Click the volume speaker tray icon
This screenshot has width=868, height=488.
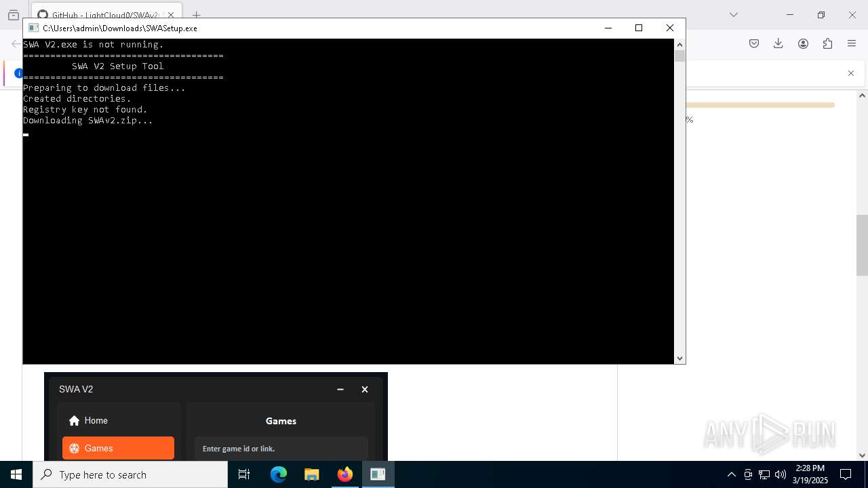point(781,474)
